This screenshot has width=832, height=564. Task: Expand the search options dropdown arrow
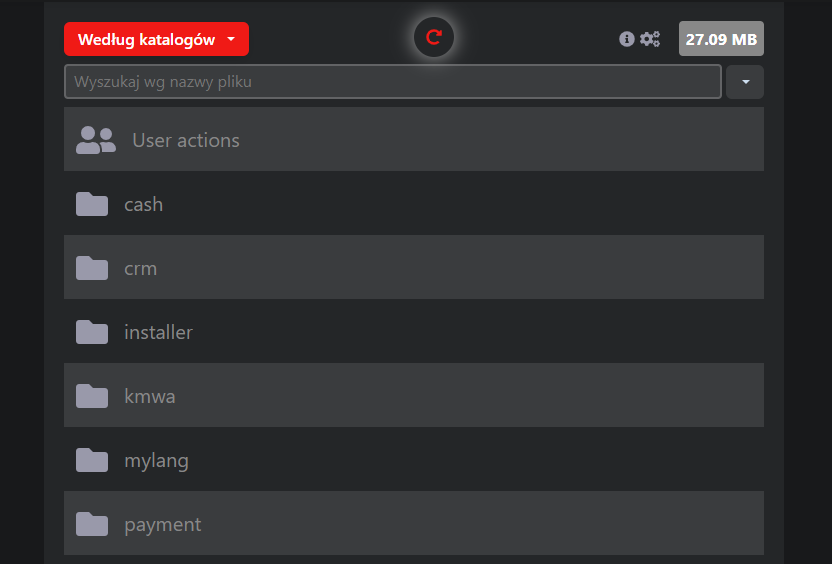pyautogui.click(x=745, y=82)
